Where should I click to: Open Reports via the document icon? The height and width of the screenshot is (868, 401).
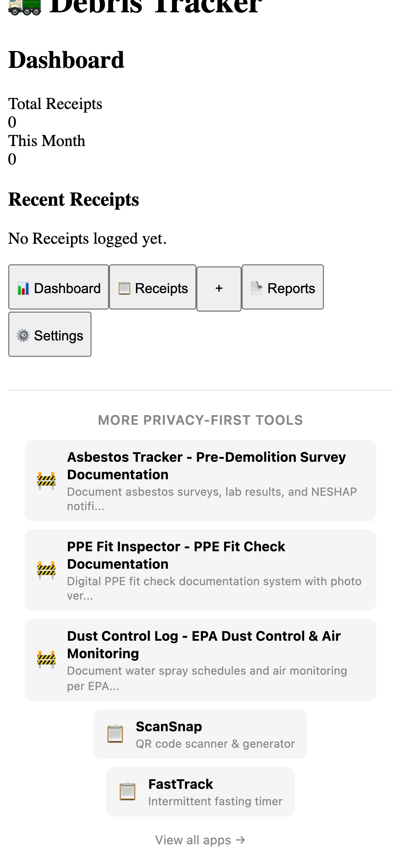pyautogui.click(x=257, y=288)
